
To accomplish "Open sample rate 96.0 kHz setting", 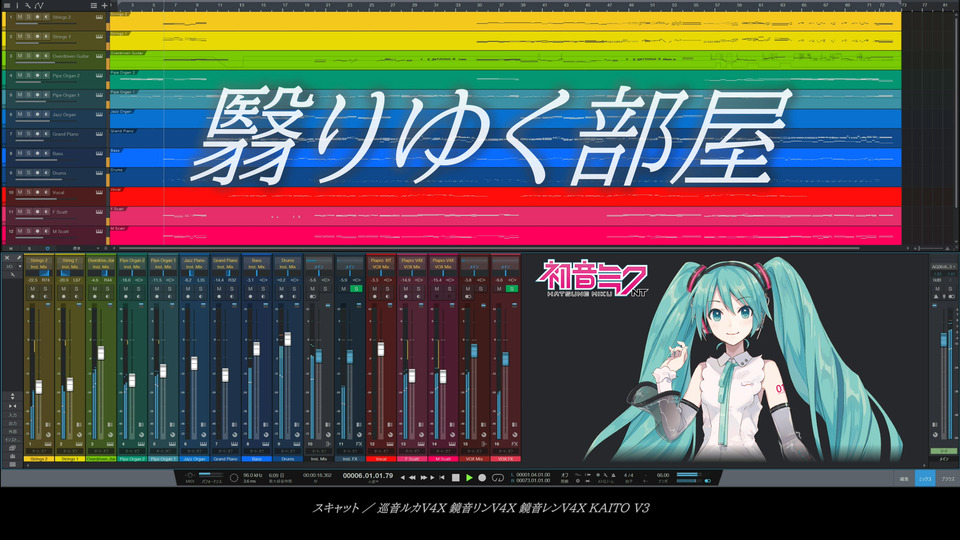I will pos(252,475).
